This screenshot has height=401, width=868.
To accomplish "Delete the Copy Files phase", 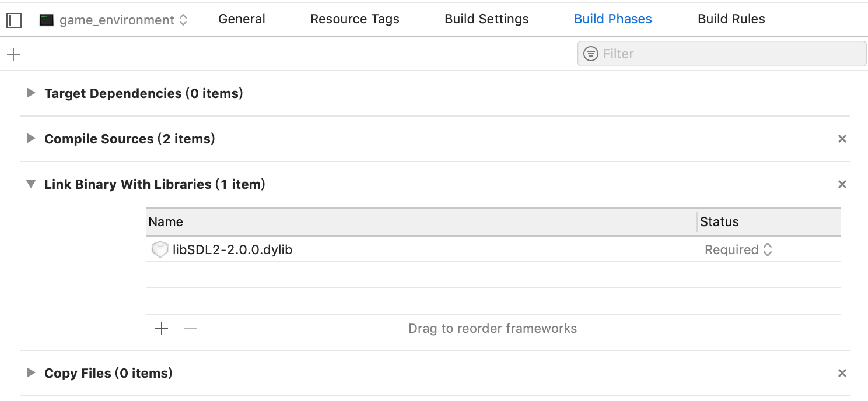I will pos(842,374).
